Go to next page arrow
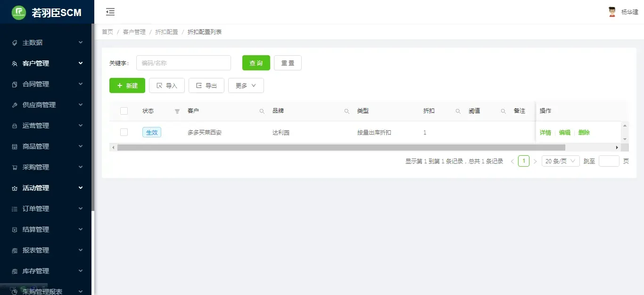 (535, 161)
